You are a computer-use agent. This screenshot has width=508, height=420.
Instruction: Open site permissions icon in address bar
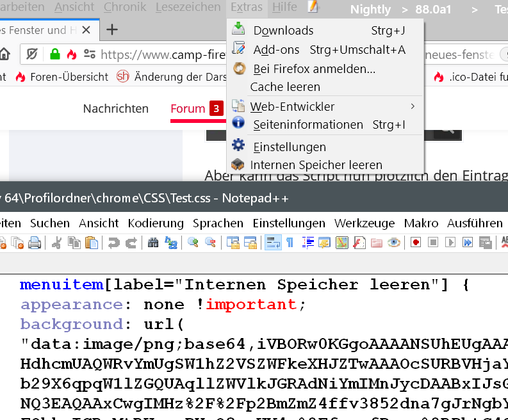pos(90,54)
